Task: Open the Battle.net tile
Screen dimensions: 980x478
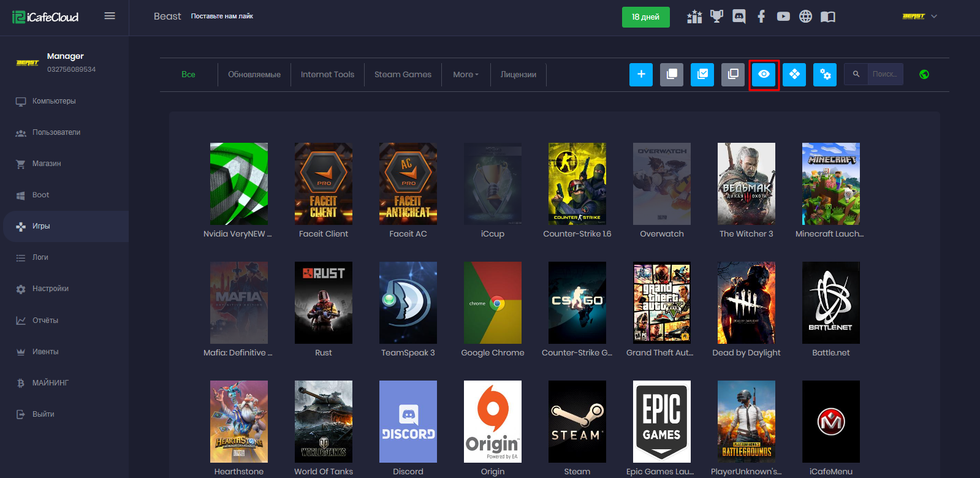Action: coord(831,303)
